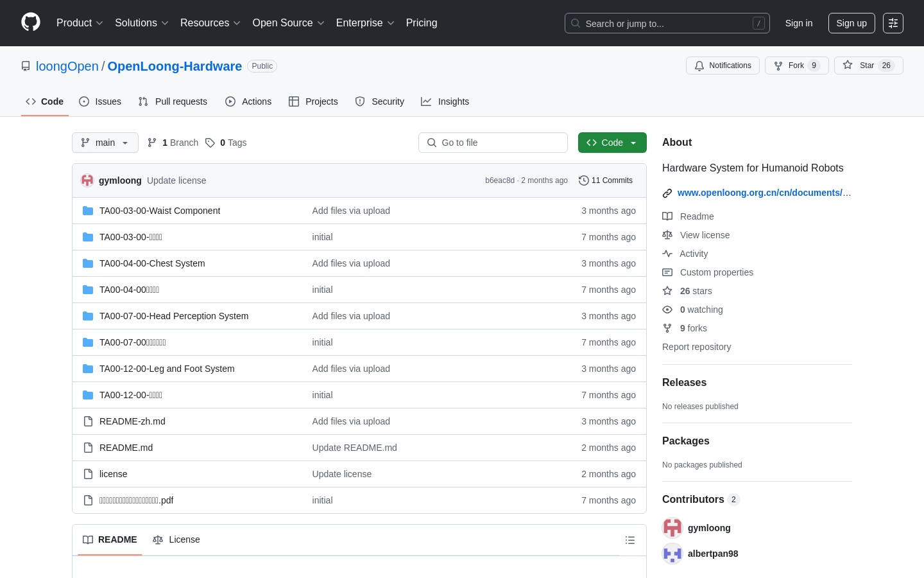Expand the Product menu
924x578 pixels.
[80, 22]
